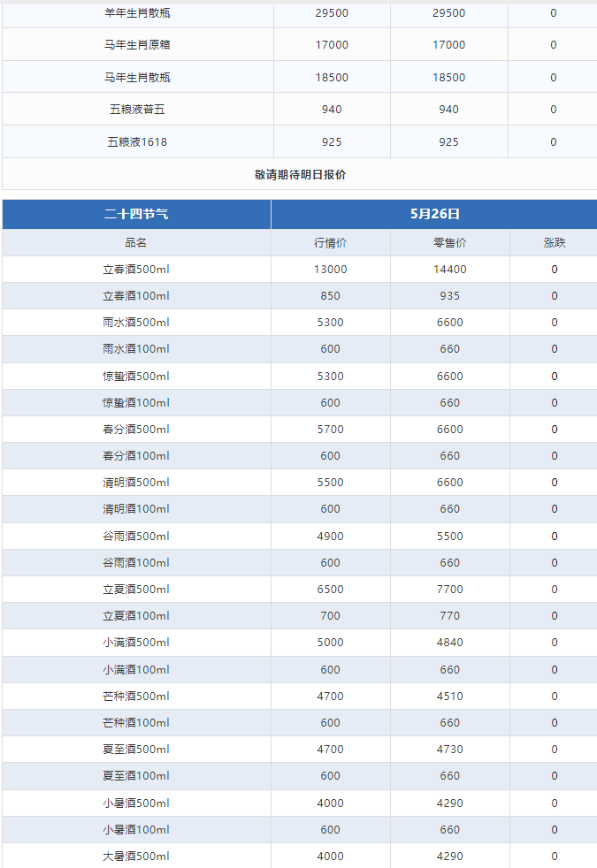The height and width of the screenshot is (868, 597).
Task: Click the 品名 column header
Action: point(136,242)
